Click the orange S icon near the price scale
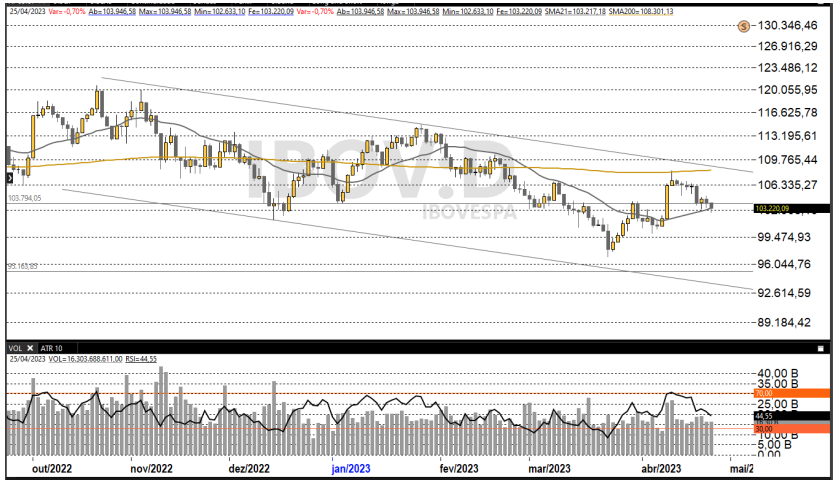The image size is (834, 483). (743, 27)
